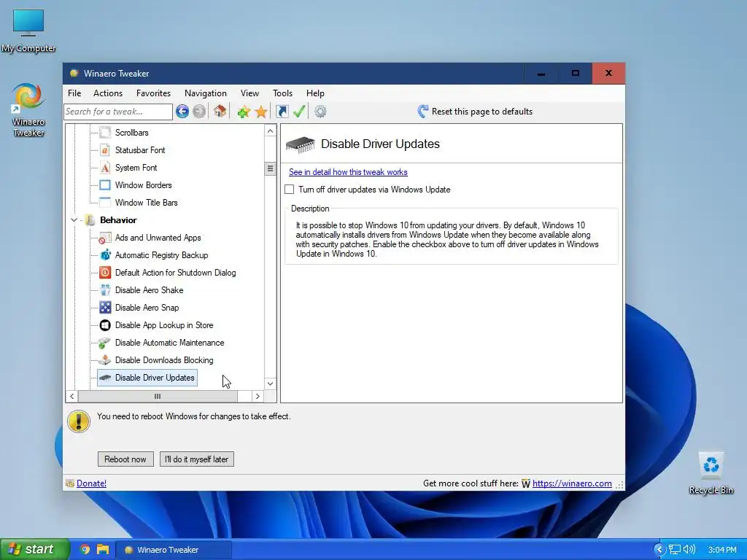Click the blue Back navigation arrow
This screenshot has width=747, height=560.
182,112
